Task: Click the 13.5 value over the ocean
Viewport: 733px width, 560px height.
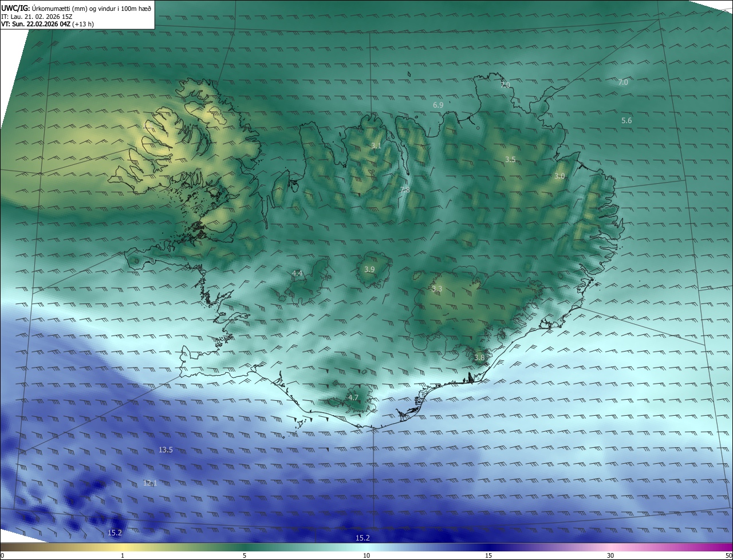Action: coord(165,450)
